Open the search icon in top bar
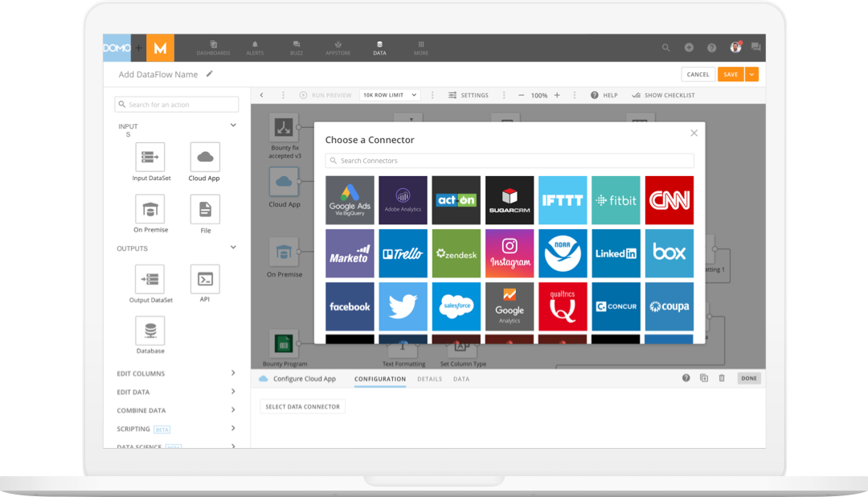The width and height of the screenshot is (868, 497). 666,47
